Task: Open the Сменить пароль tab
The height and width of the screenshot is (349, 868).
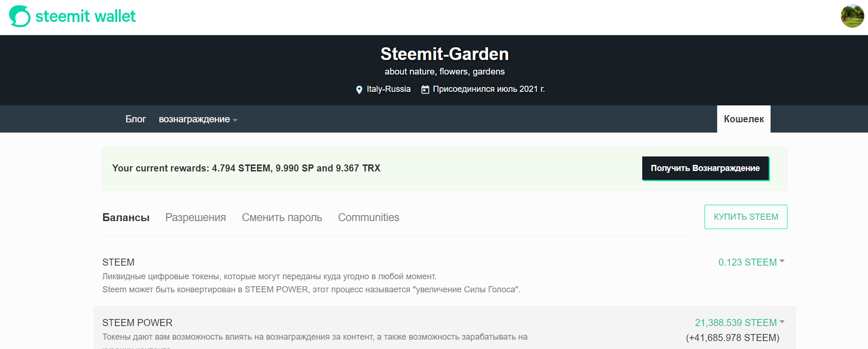Action: point(282,217)
